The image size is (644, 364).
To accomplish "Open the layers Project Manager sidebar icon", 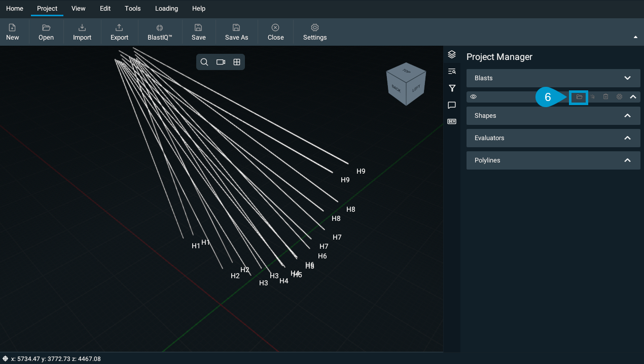I will (x=452, y=54).
